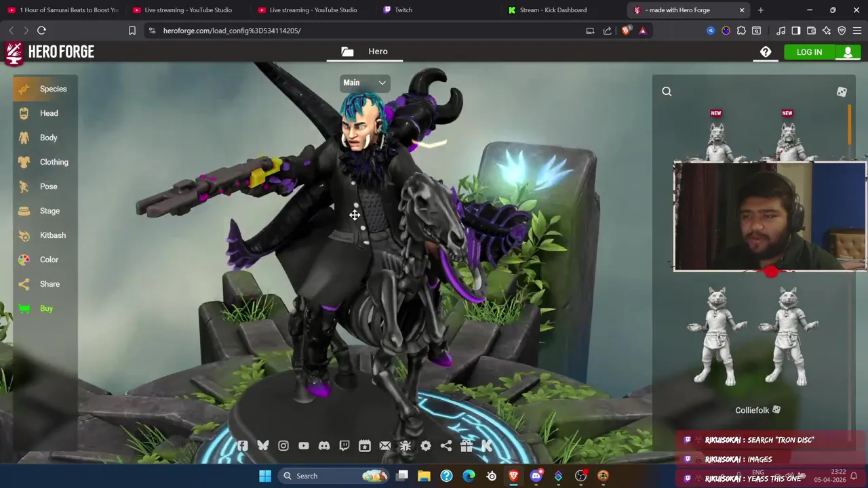This screenshot has height=488, width=868.
Task: Open the Head customization category
Action: click(45, 113)
